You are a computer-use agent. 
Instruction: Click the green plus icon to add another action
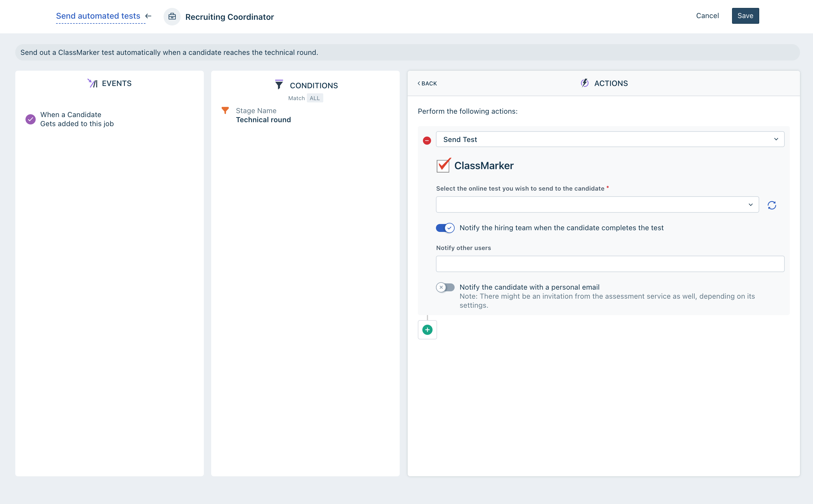(x=427, y=330)
